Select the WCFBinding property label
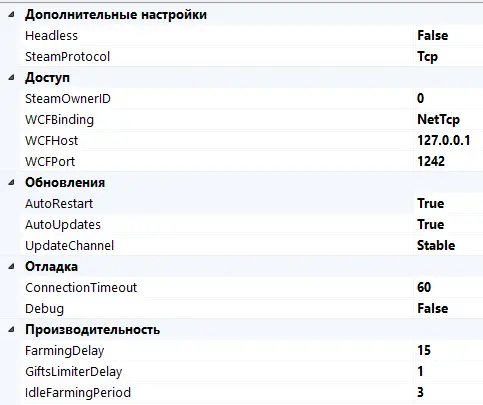The height and width of the screenshot is (405, 483). click(x=59, y=120)
